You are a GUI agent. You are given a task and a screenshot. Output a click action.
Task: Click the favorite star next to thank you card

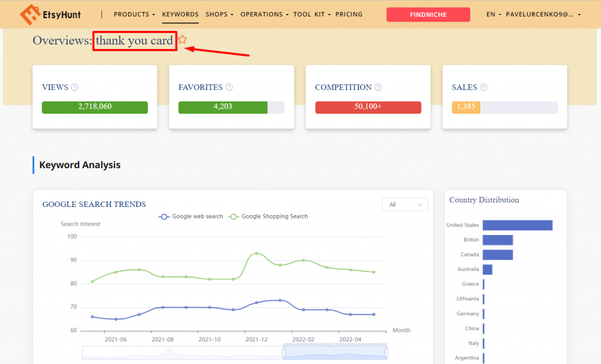[183, 40]
